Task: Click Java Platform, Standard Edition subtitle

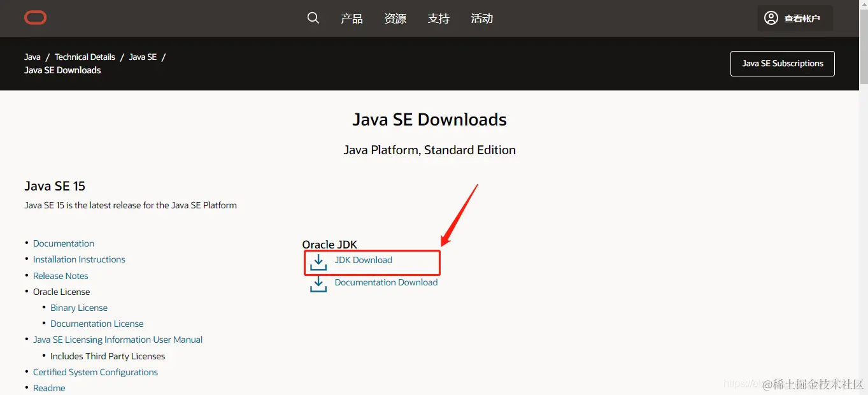Action: coord(430,150)
